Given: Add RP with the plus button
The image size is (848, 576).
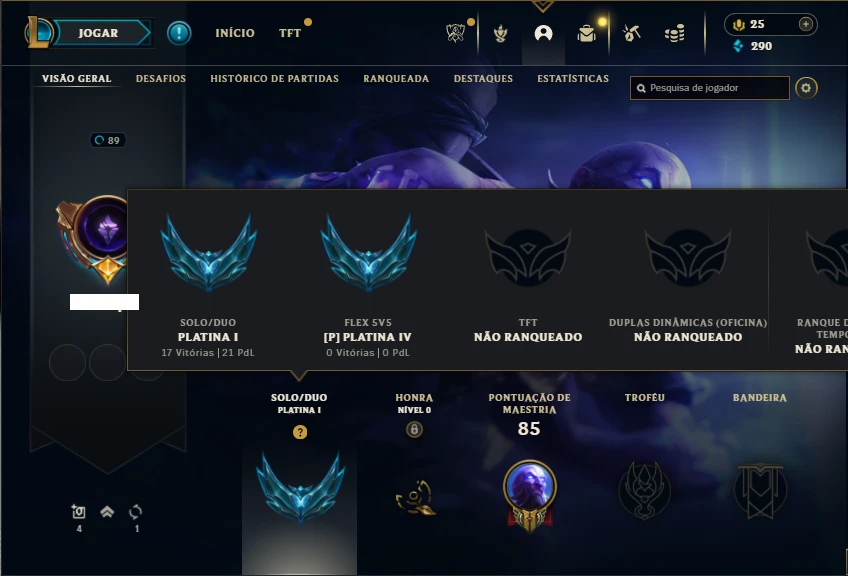Looking at the screenshot, I should (805, 24).
